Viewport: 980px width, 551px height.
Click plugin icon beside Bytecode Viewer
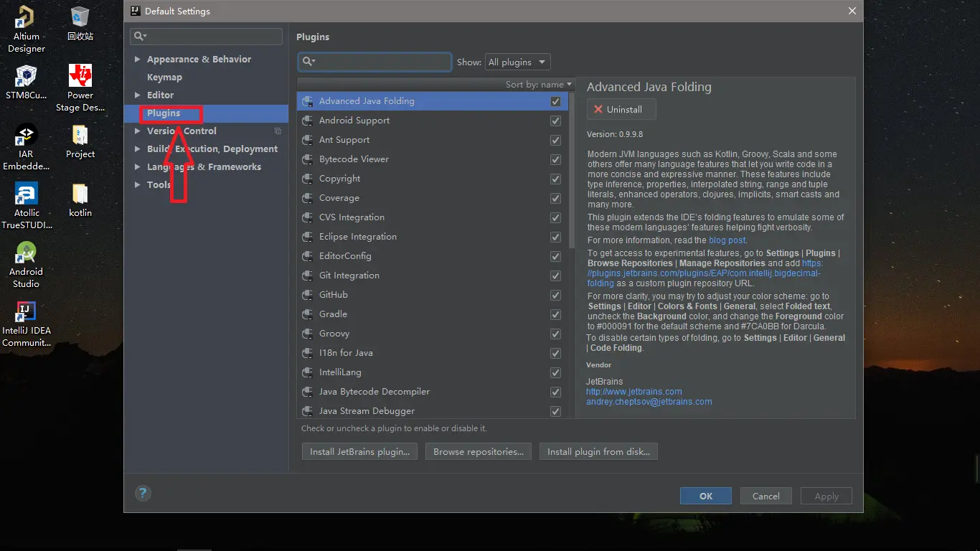(x=307, y=159)
